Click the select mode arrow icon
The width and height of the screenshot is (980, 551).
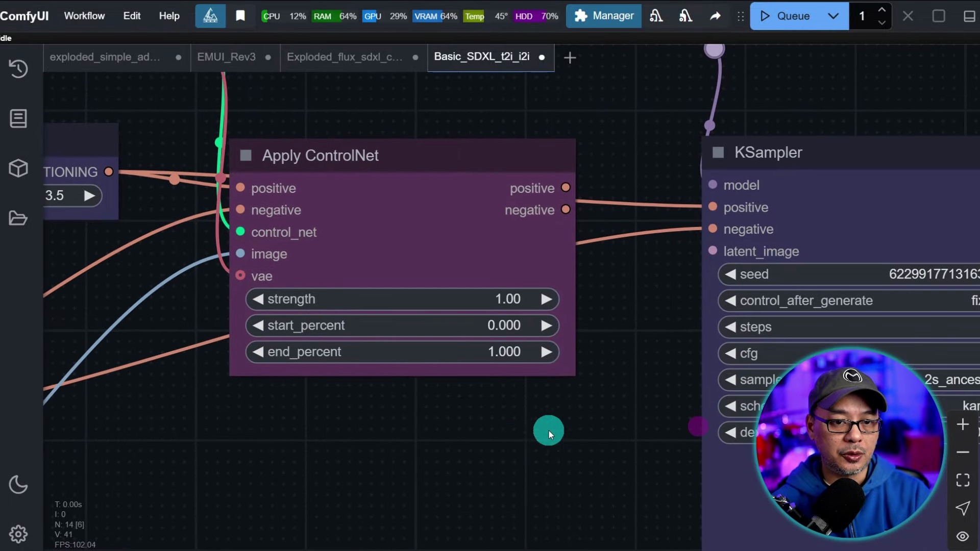(x=963, y=508)
